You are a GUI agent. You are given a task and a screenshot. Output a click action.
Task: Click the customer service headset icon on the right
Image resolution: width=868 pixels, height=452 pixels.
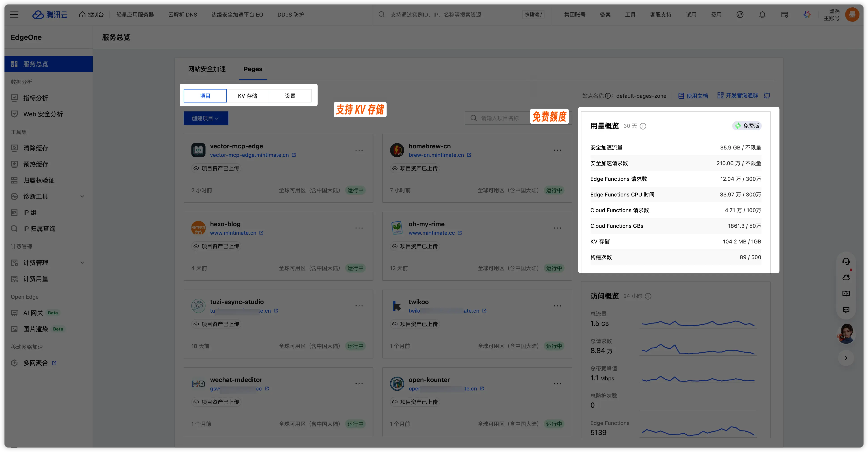click(x=846, y=261)
